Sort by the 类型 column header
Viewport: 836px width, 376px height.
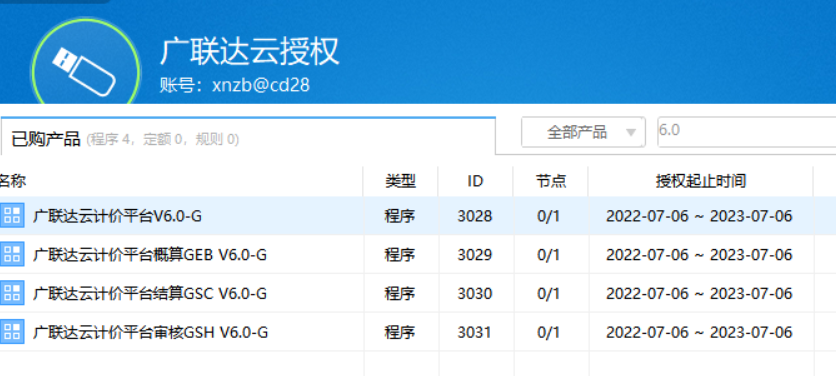pyautogui.click(x=400, y=181)
